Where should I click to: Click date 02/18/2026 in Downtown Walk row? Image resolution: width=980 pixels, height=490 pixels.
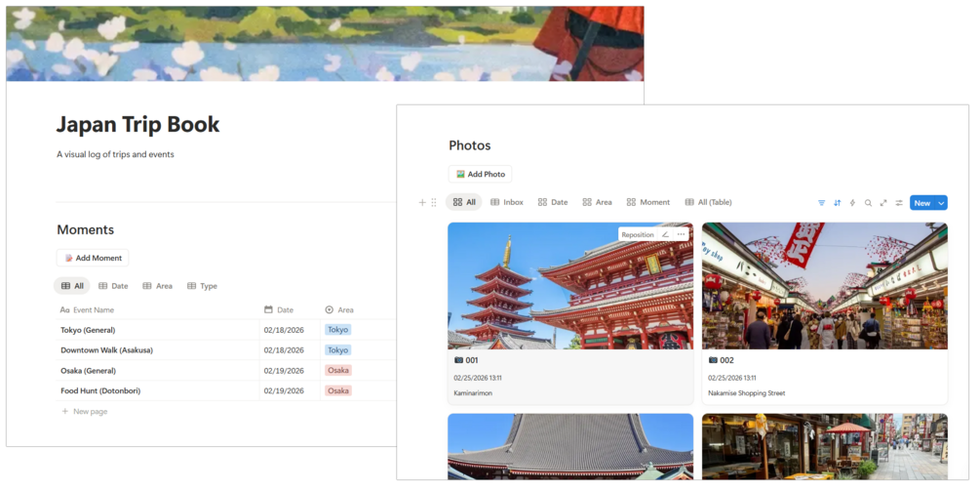(x=284, y=349)
